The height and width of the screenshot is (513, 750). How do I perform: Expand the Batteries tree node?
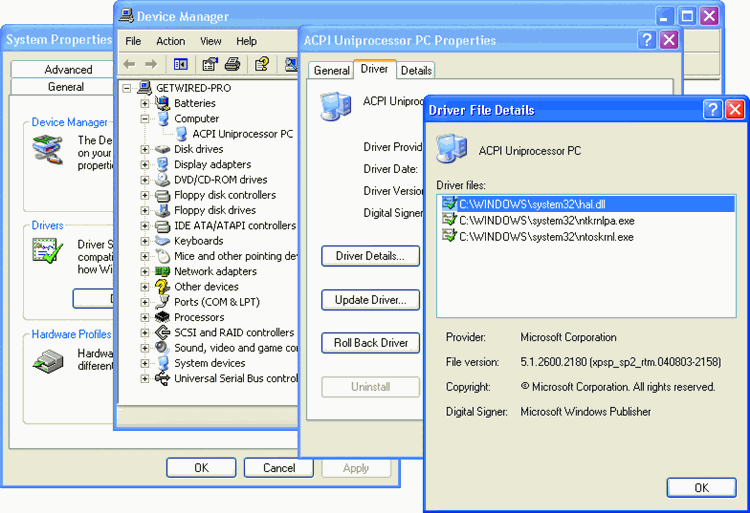144,103
